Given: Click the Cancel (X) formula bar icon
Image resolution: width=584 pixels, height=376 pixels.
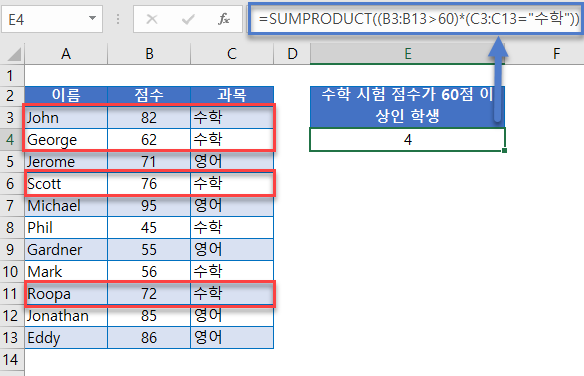Looking at the screenshot, I should click(152, 19).
